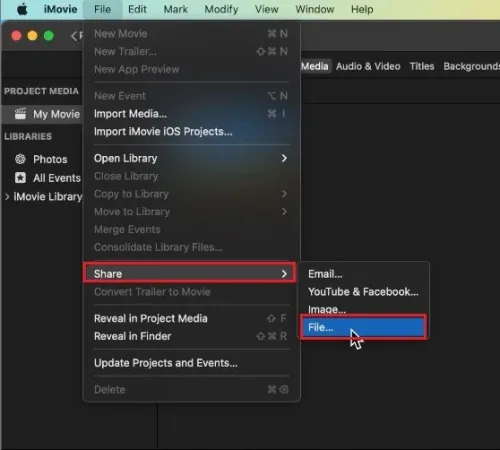Click the green fullscreen window button

click(x=49, y=35)
